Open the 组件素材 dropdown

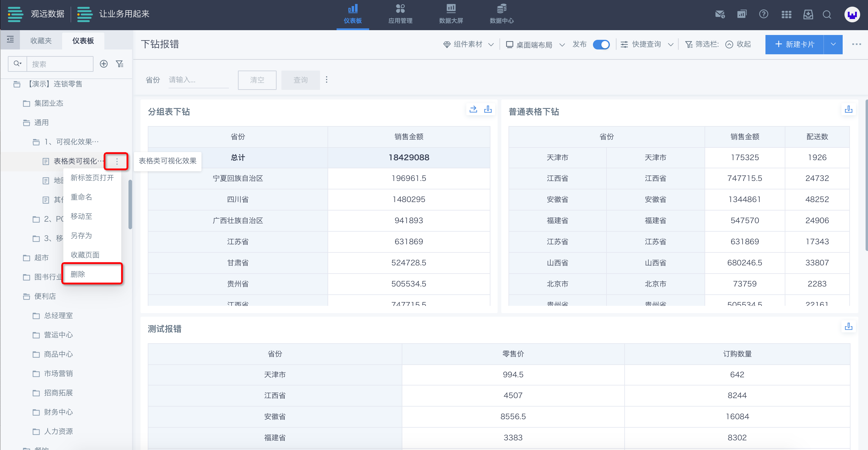(468, 45)
